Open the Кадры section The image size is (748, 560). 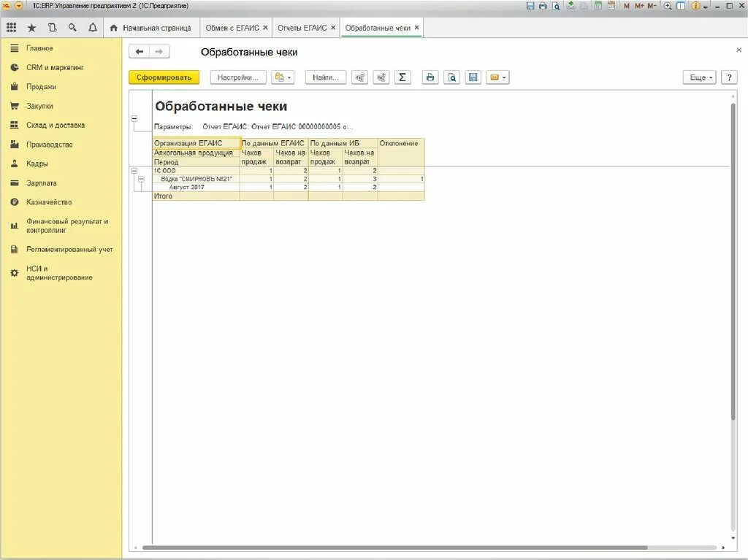point(37,164)
